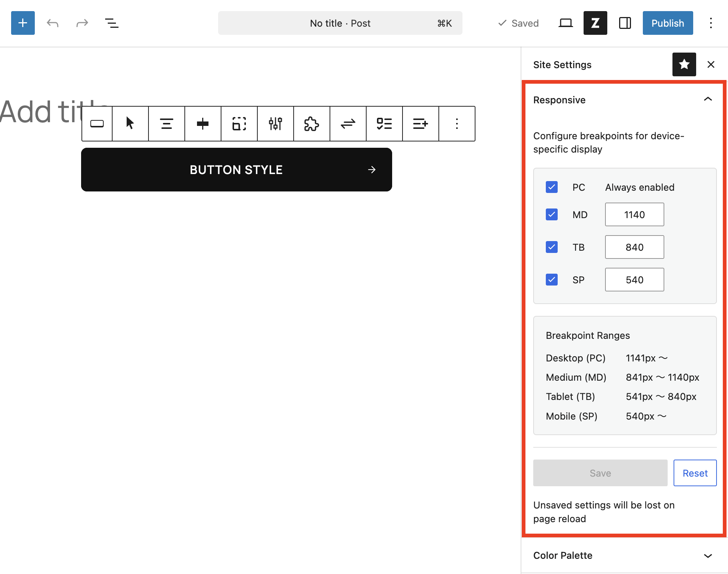This screenshot has height=574, width=728.
Task: Publish the post
Action: (x=668, y=23)
